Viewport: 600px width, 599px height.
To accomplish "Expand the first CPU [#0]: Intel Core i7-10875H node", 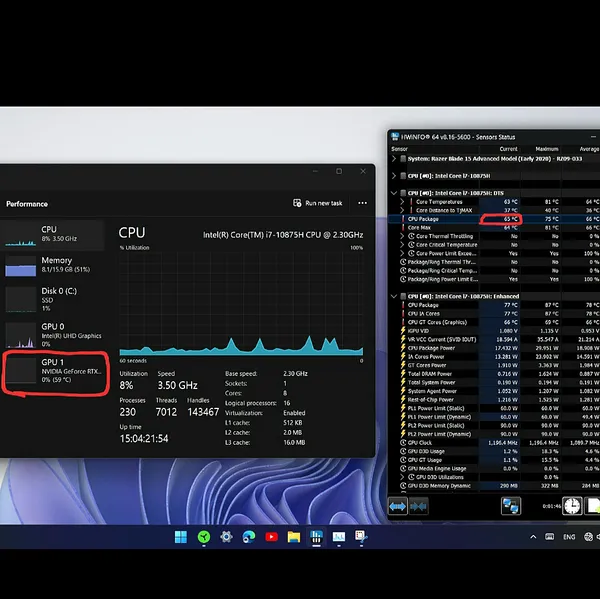I will (x=394, y=176).
